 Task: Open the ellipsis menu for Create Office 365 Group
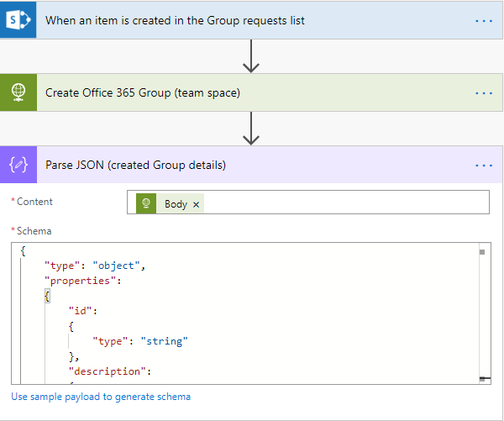(x=484, y=93)
